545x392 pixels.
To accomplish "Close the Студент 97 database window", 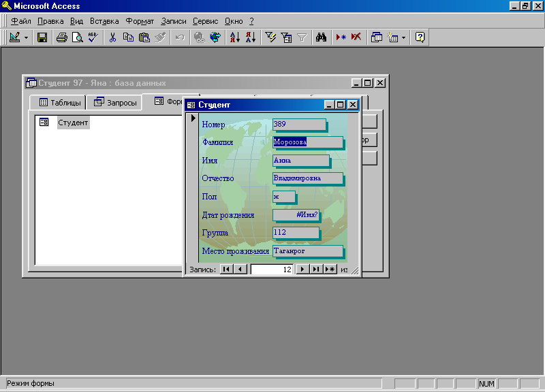I will [381, 83].
